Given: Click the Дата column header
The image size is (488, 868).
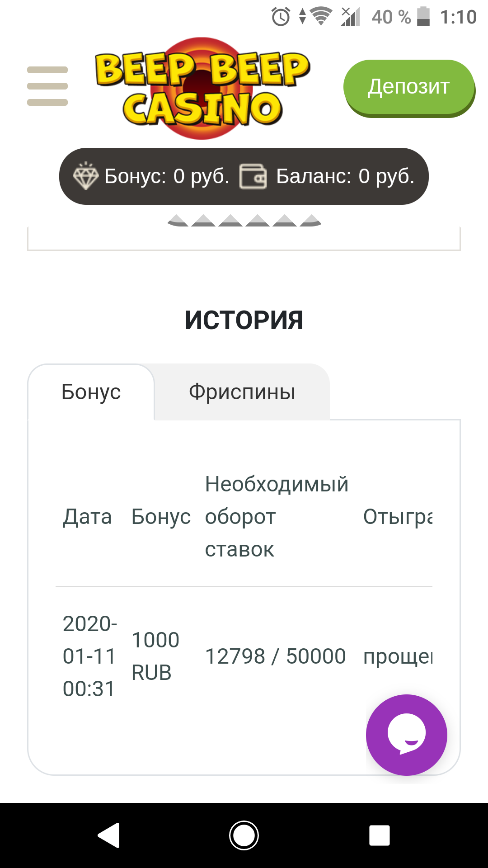Looking at the screenshot, I should tap(87, 517).
